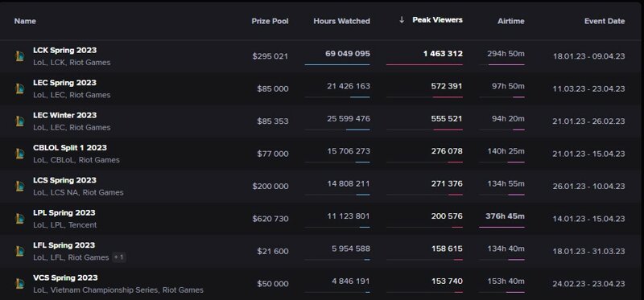This screenshot has height=300, width=644.
Task: Click the LoL icon beside LFL Spring 2023
Action: [x=19, y=251]
